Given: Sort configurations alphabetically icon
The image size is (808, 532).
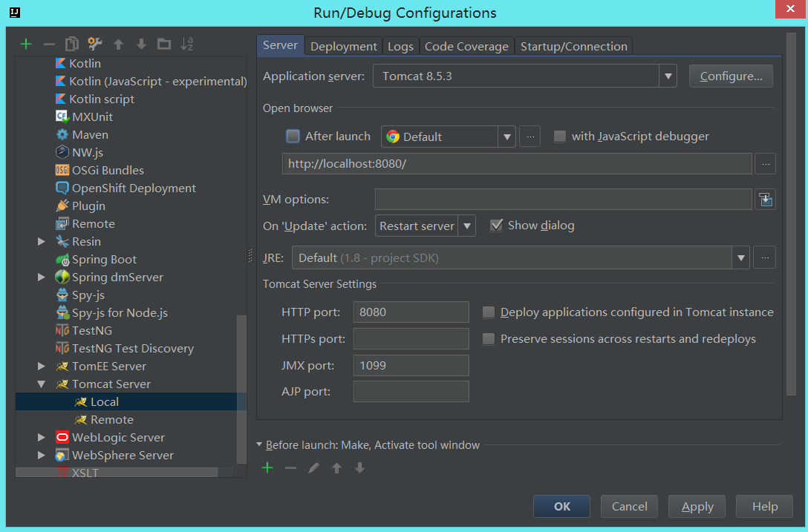Looking at the screenshot, I should (x=186, y=44).
